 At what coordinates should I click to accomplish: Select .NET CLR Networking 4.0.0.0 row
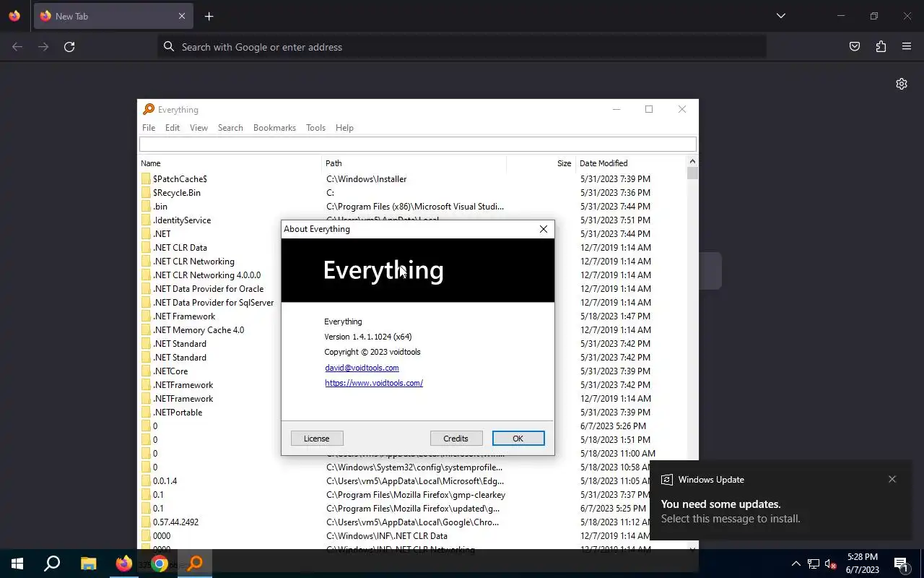[206, 275]
